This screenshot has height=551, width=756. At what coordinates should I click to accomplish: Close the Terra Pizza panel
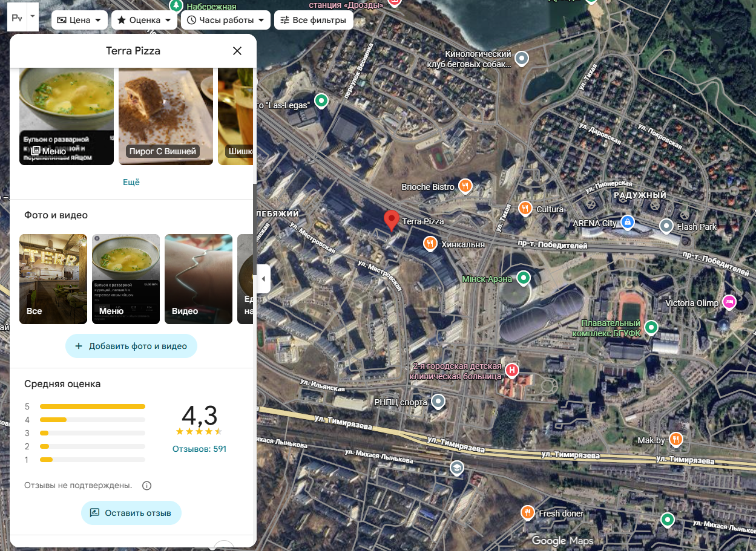[x=237, y=51]
